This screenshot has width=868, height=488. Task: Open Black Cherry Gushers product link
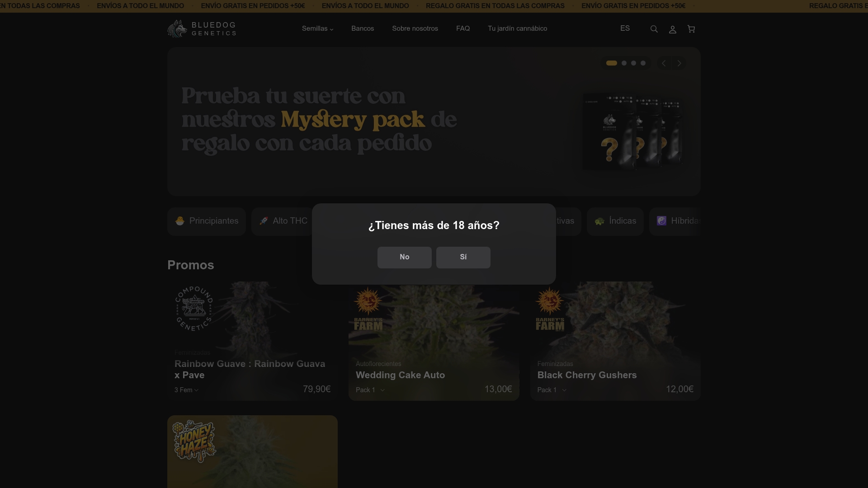tap(587, 375)
